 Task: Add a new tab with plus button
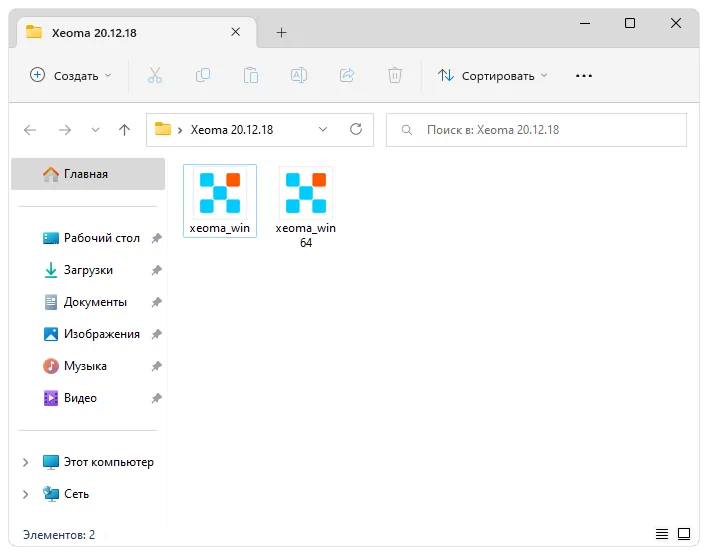tap(281, 32)
